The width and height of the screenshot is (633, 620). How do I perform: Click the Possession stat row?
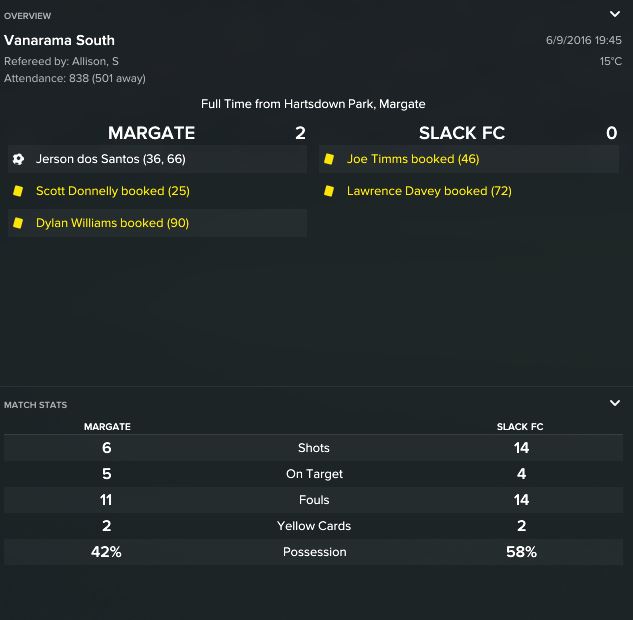tap(314, 552)
